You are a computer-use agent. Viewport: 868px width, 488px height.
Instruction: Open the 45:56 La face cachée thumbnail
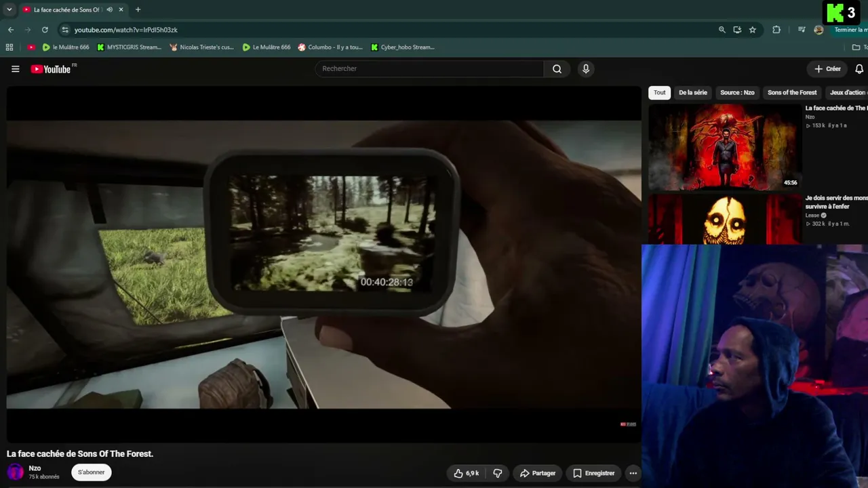(724, 146)
